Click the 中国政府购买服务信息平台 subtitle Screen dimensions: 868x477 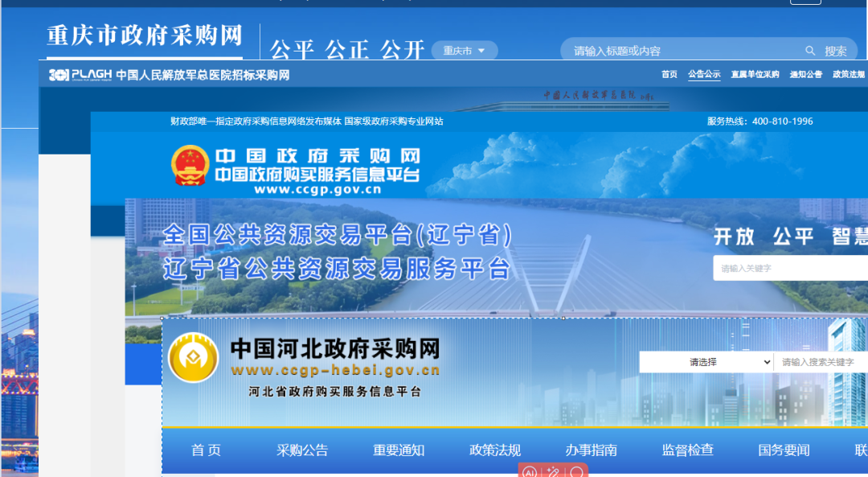317,175
